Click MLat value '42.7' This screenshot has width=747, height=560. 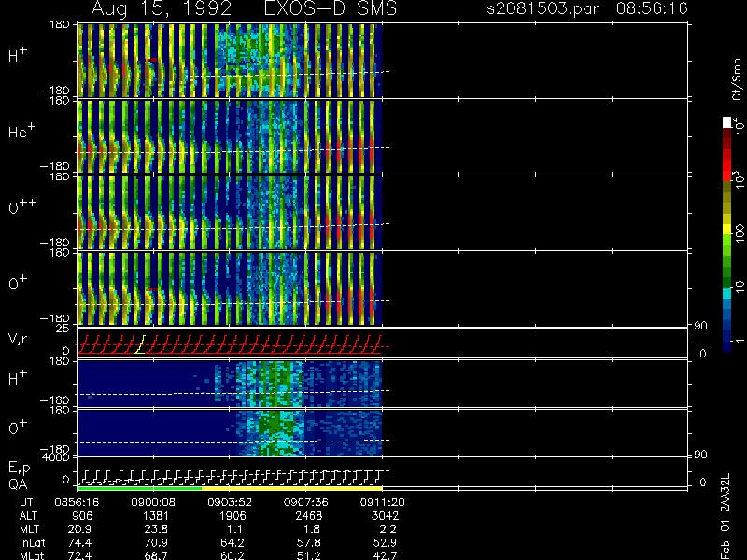(385, 555)
